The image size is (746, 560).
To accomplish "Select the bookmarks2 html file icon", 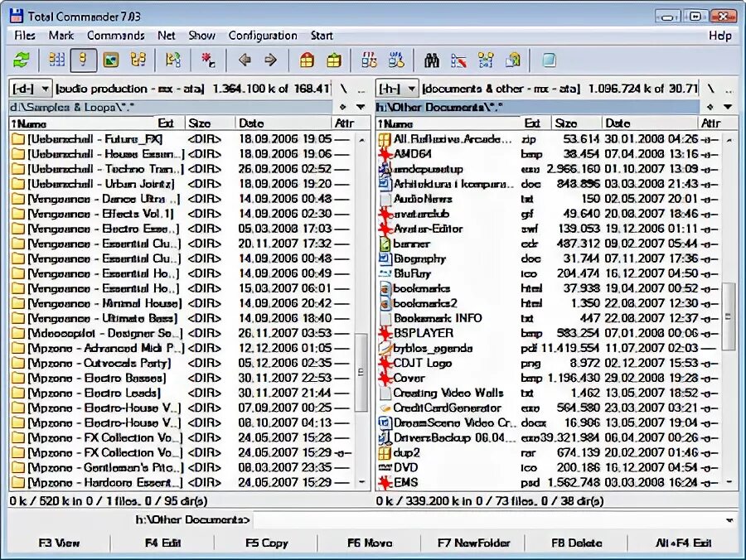I will 385,303.
